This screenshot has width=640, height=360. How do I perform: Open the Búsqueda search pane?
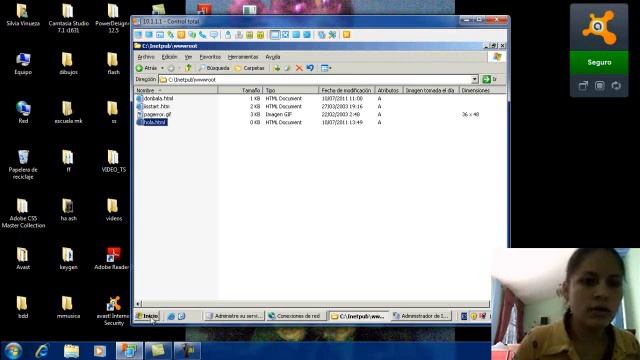(214, 68)
